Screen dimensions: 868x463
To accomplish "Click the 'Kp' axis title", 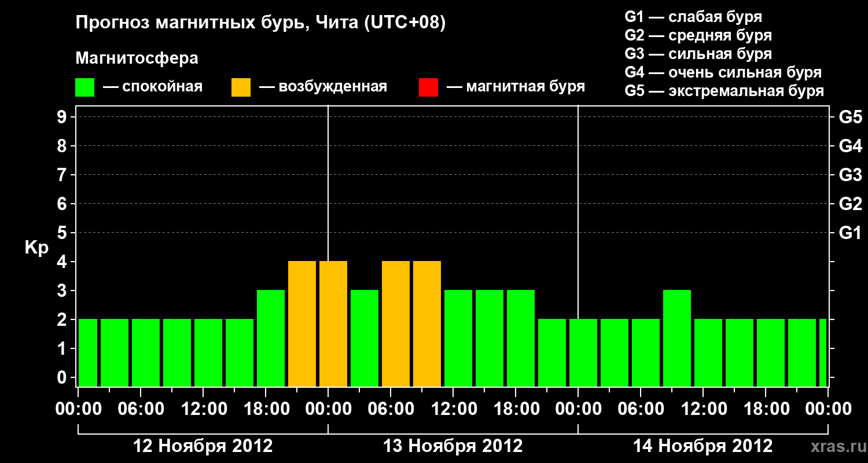I will (36, 248).
